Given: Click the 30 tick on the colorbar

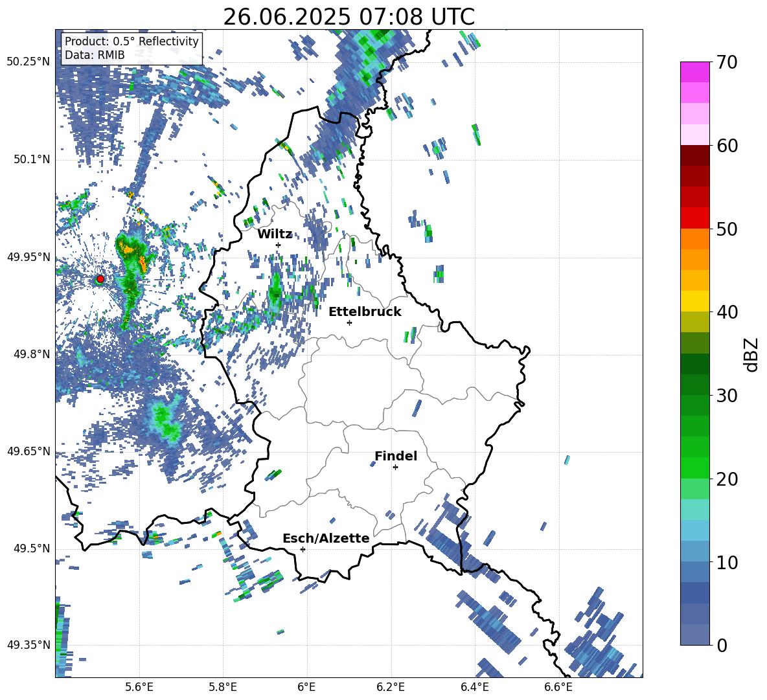Looking at the screenshot, I should pos(727,396).
